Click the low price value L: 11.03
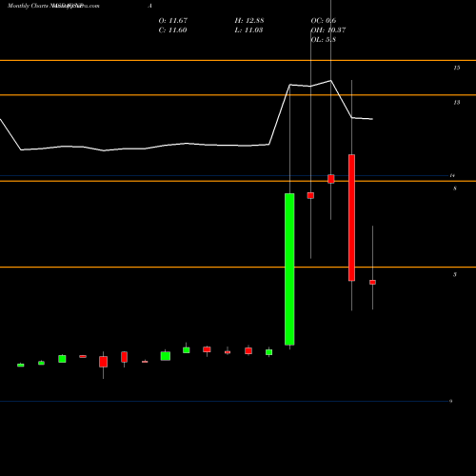476x476 pixels. click(248, 30)
